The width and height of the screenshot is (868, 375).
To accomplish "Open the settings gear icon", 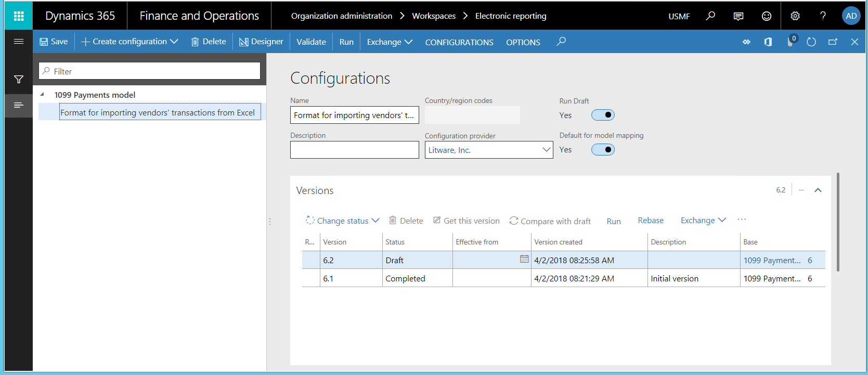I will pyautogui.click(x=795, y=16).
